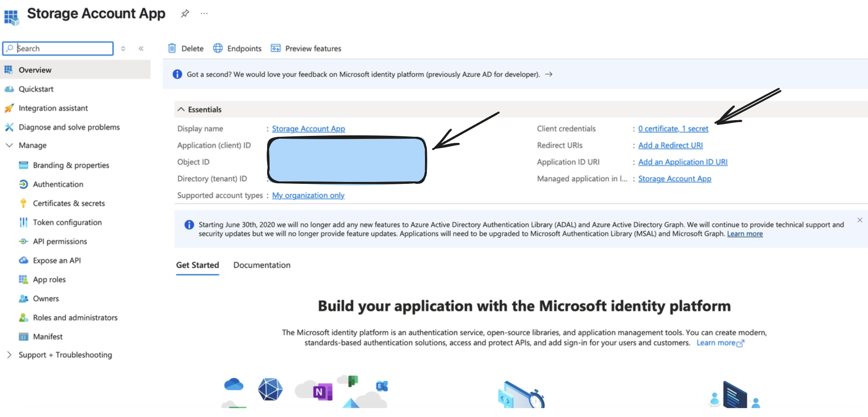868x417 pixels.
Task: Select the Get Started tab
Action: coord(197,265)
